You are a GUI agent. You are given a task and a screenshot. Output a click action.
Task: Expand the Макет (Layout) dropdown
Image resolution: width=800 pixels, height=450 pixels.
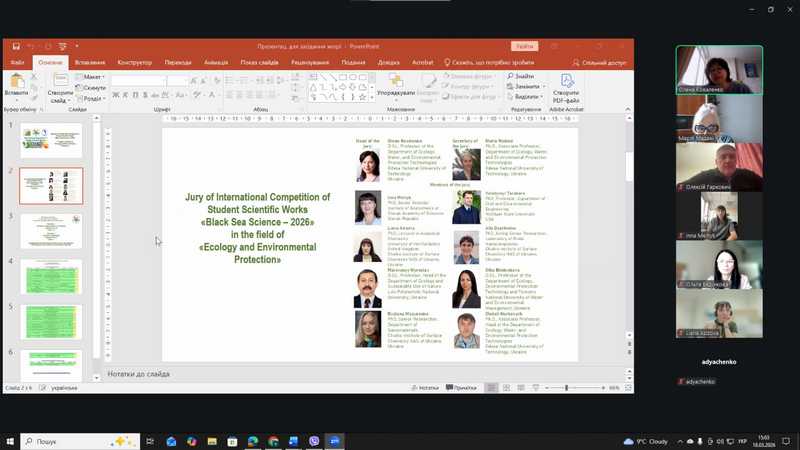coord(91,76)
